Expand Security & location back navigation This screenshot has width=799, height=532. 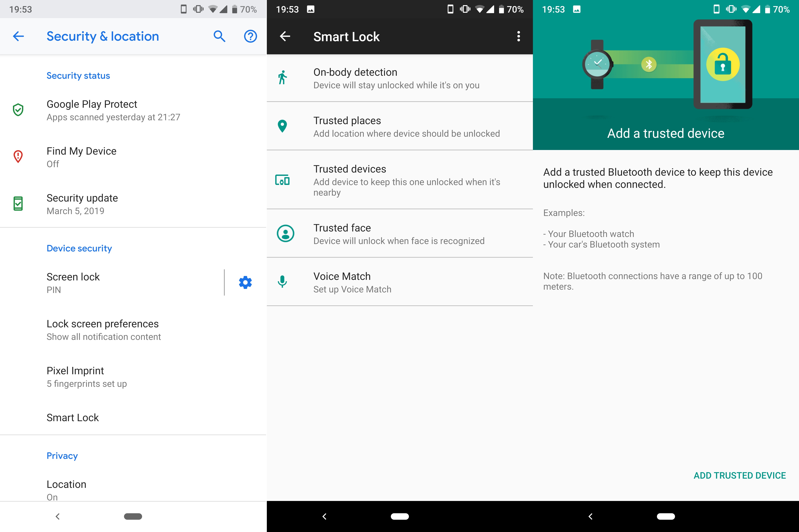tap(18, 37)
